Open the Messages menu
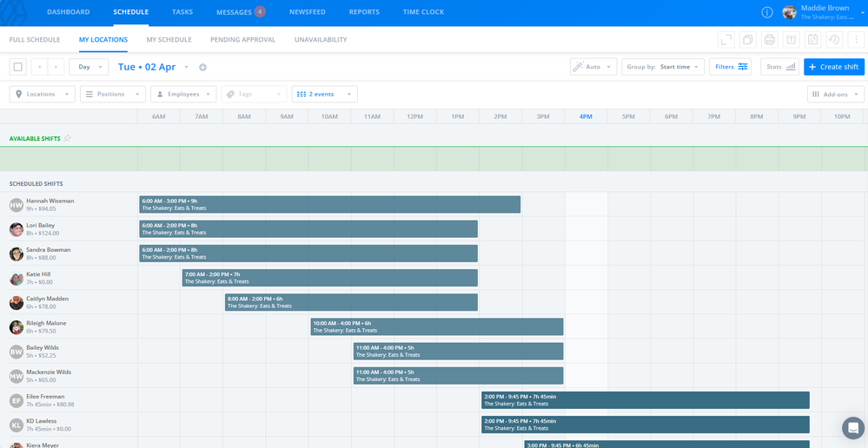The height and width of the screenshot is (448, 868). coord(235,12)
